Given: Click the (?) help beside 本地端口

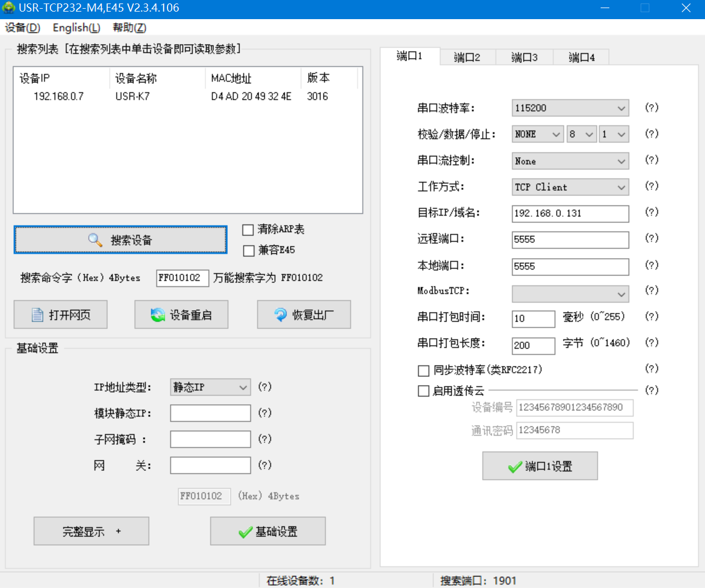Looking at the screenshot, I should coord(652,264).
